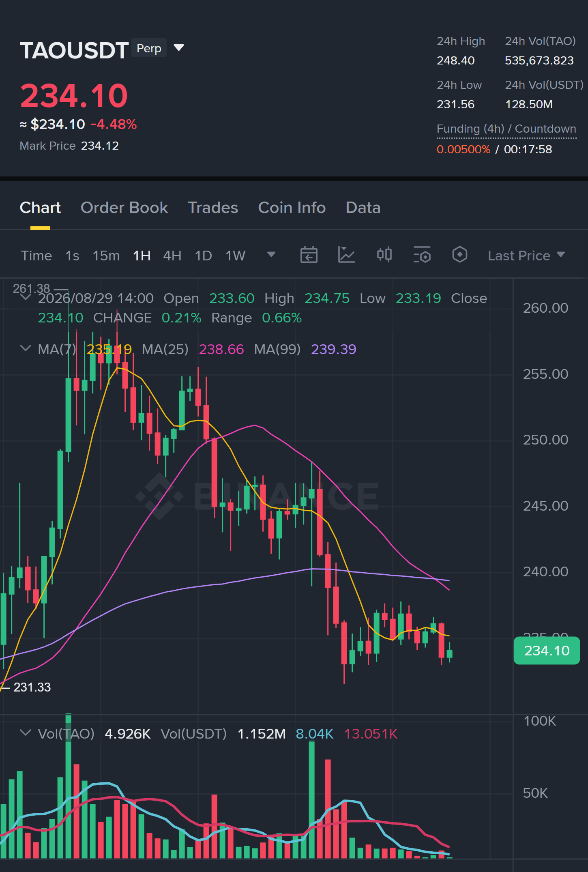Tap the MA(7) value 235.19
Image resolution: width=588 pixels, height=872 pixels.
point(109,349)
